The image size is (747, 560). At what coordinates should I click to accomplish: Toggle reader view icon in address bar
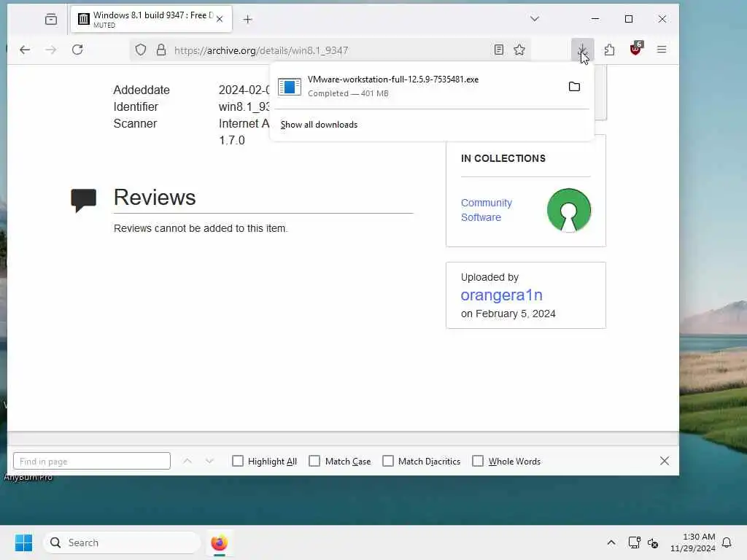499,50
